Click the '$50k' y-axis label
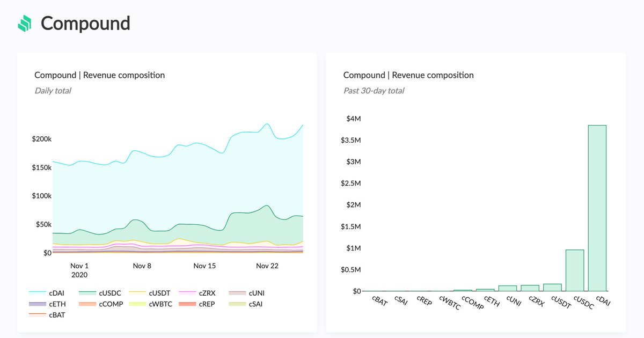The image size is (644, 338). [43, 224]
